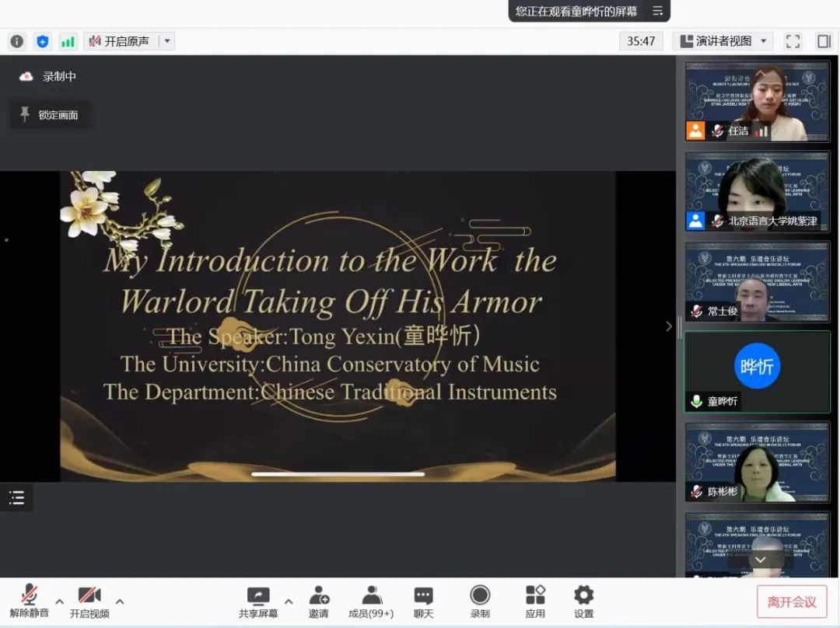Collapse the participant video strip with the arrow
The image size is (840, 628).
[669, 326]
